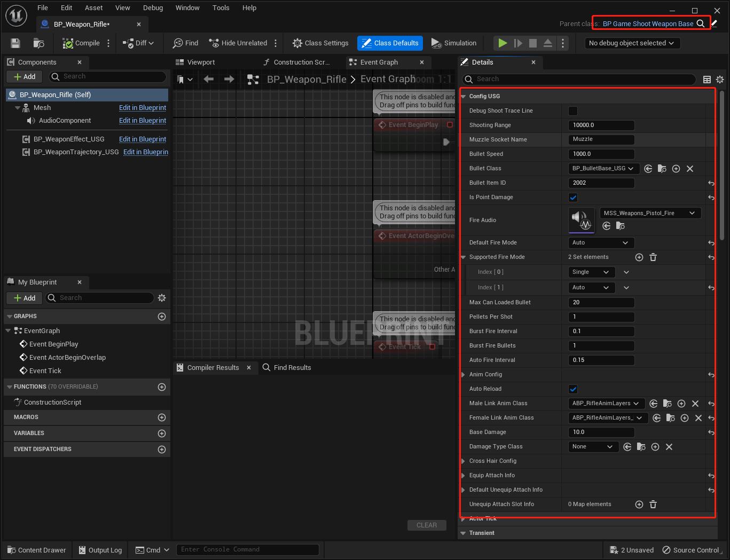Reset Bullet Item ID to default
730x560 pixels.
(711, 183)
